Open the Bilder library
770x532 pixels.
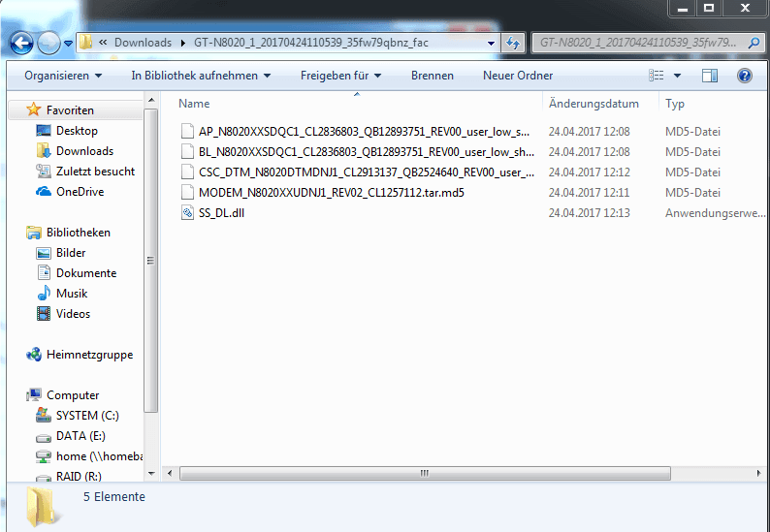pyautogui.click(x=71, y=253)
